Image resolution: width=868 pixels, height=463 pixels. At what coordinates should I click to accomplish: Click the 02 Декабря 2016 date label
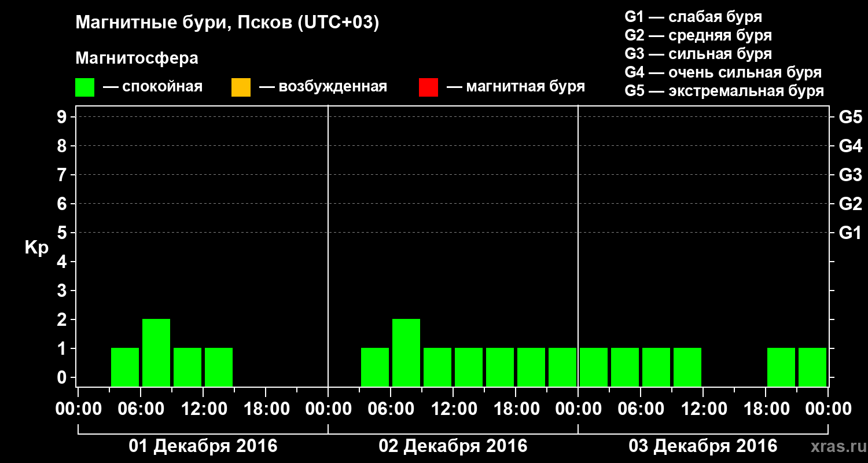click(x=453, y=446)
